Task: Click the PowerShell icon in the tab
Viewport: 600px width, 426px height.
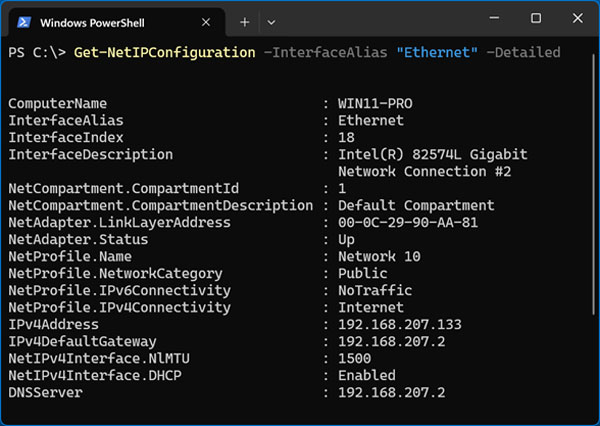Action: [24, 23]
